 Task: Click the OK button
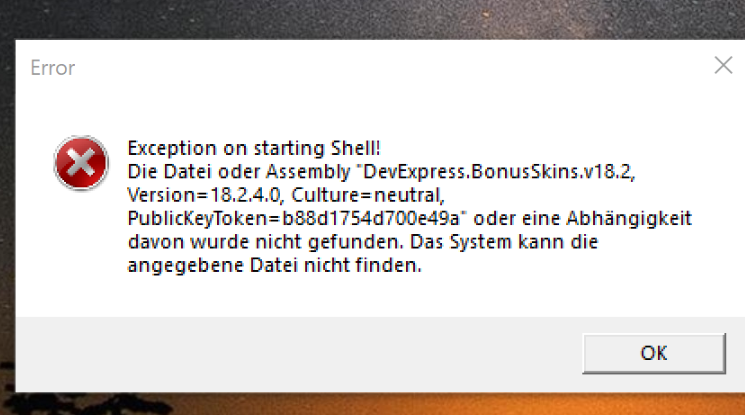coord(653,353)
